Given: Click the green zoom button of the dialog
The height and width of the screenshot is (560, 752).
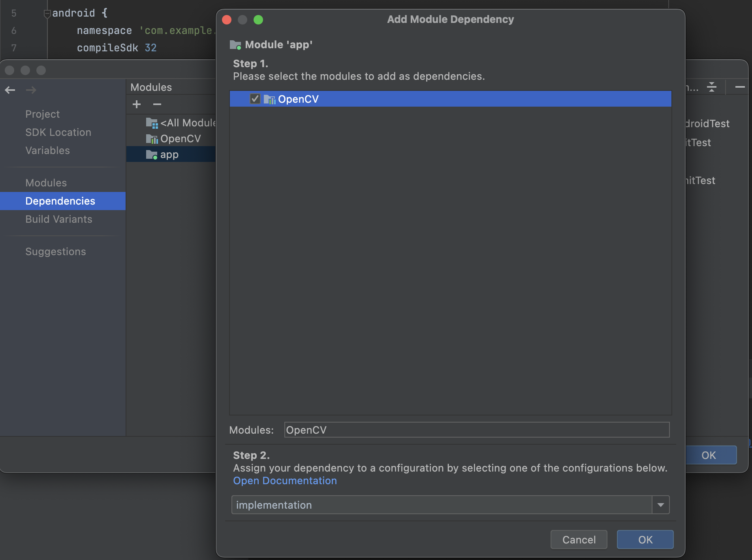Looking at the screenshot, I should 258,20.
